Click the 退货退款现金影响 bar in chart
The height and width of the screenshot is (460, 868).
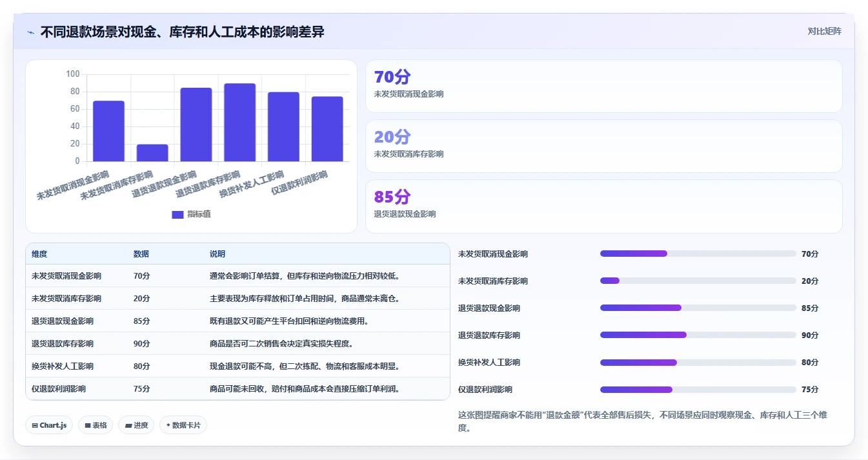(x=196, y=125)
